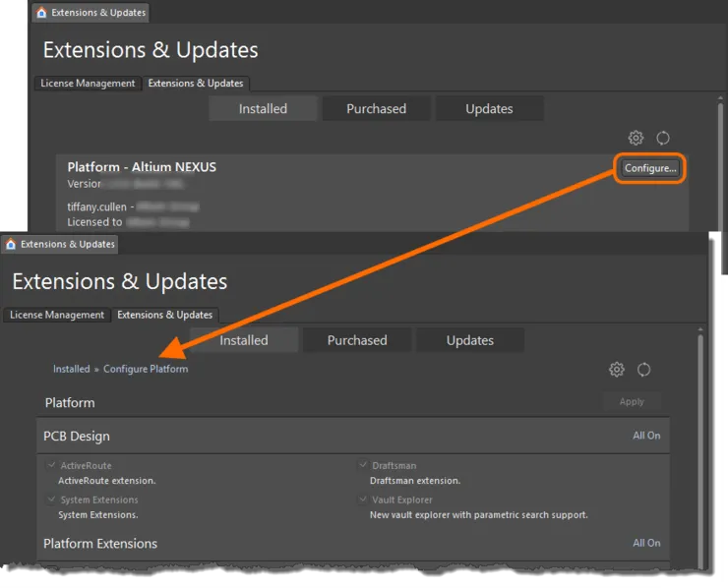This screenshot has width=728, height=588.
Task: Switch to Updates view in back window
Action: [x=489, y=108]
